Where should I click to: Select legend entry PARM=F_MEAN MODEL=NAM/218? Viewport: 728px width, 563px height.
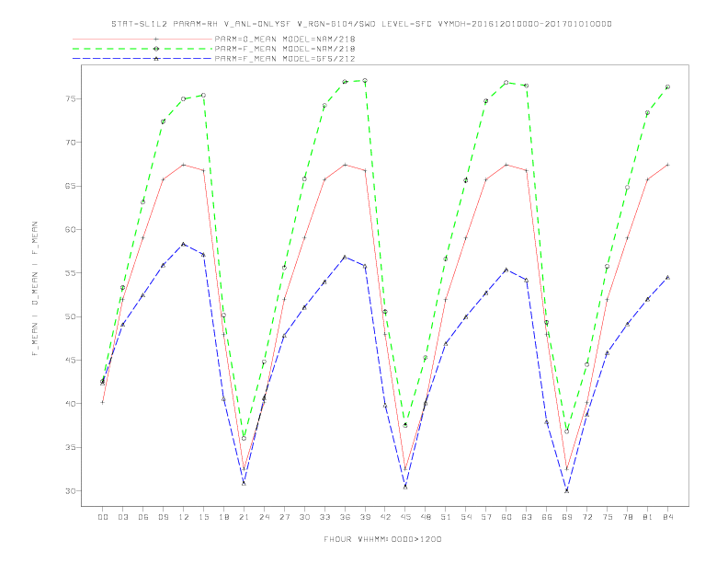(285, 49)
